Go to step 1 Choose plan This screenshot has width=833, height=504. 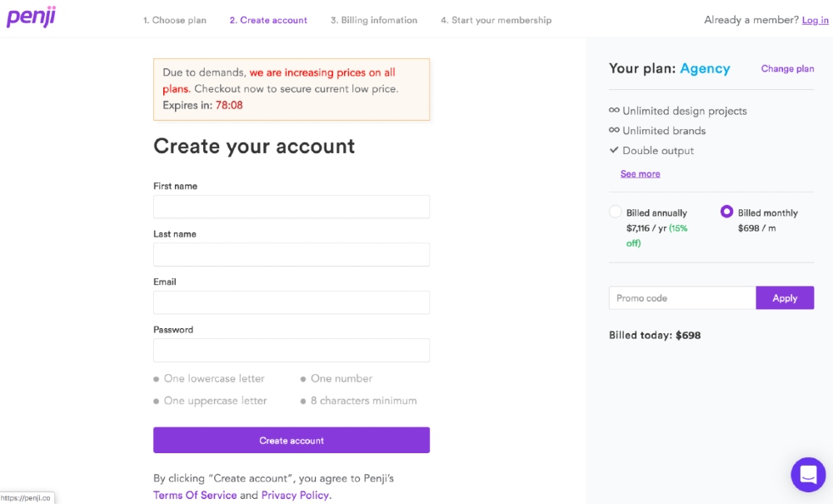point(175,20)
